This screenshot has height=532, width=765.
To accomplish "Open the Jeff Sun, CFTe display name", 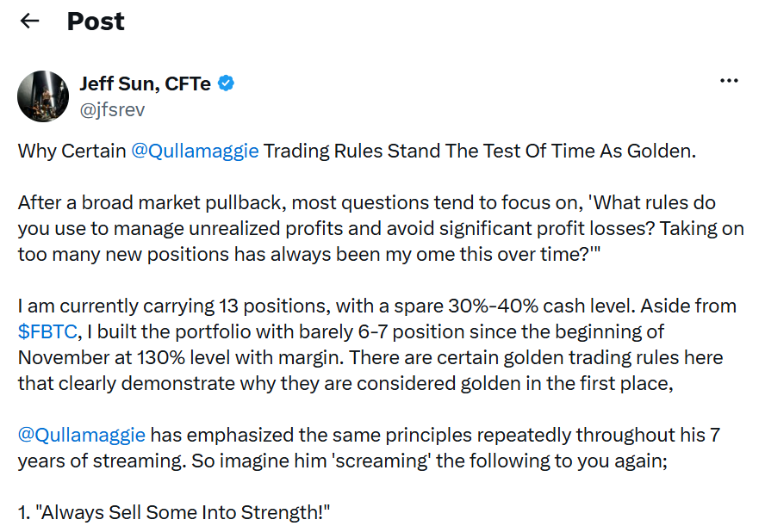I will tap(145, 84).
